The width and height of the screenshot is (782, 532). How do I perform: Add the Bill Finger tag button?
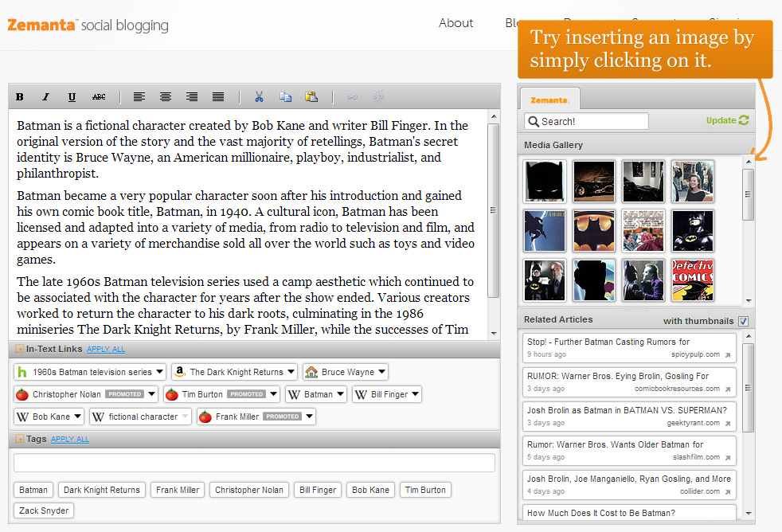(x=318, y=490)
